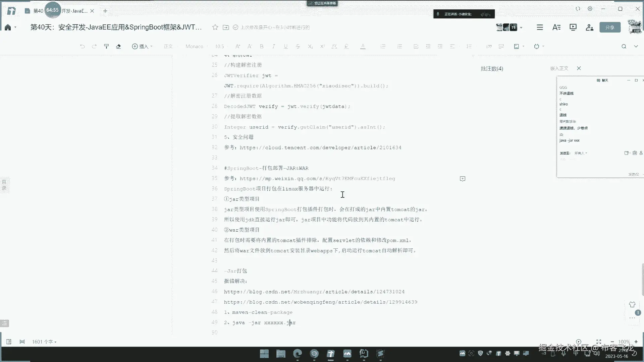Start presentation mode icon
Screen dimensions: 644x362
pos(573,27)
